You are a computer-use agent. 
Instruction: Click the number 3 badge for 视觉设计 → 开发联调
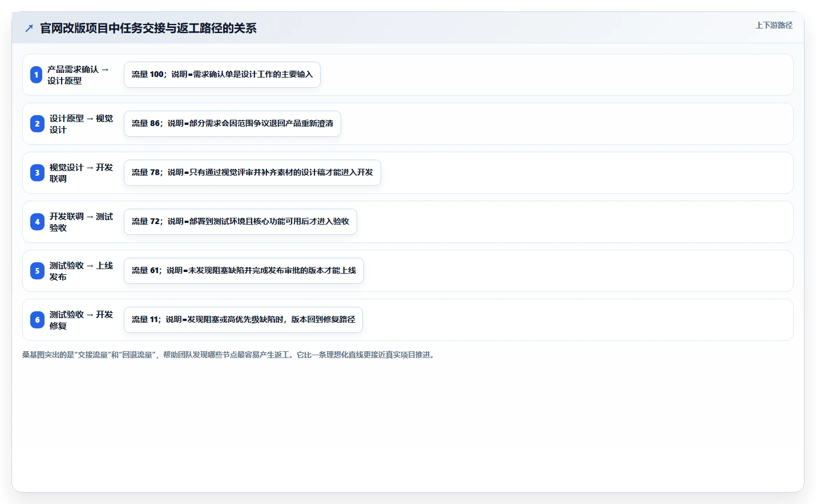pos(37,173)
